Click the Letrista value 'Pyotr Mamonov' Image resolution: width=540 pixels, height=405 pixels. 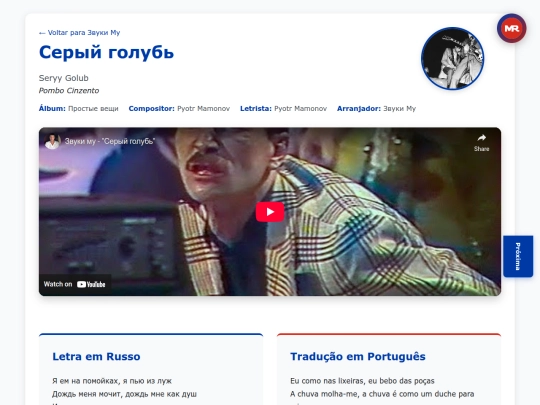click(x=300, y=109)
